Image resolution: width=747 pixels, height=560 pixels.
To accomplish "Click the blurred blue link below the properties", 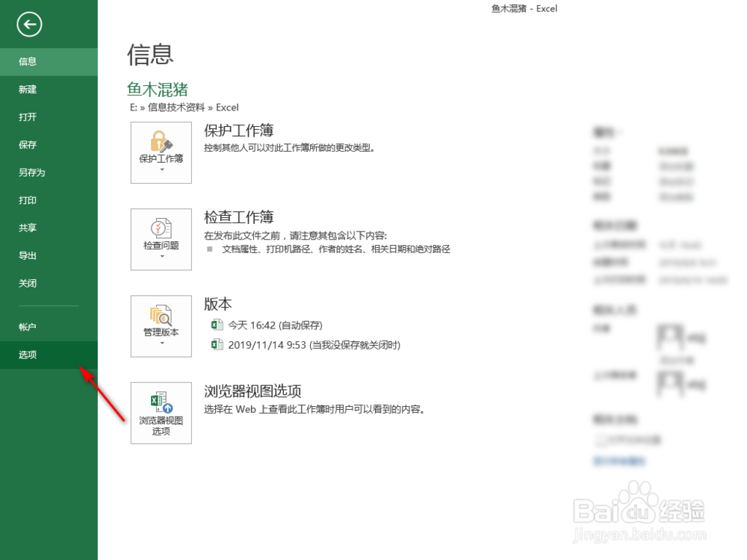I will coord(619,461).
